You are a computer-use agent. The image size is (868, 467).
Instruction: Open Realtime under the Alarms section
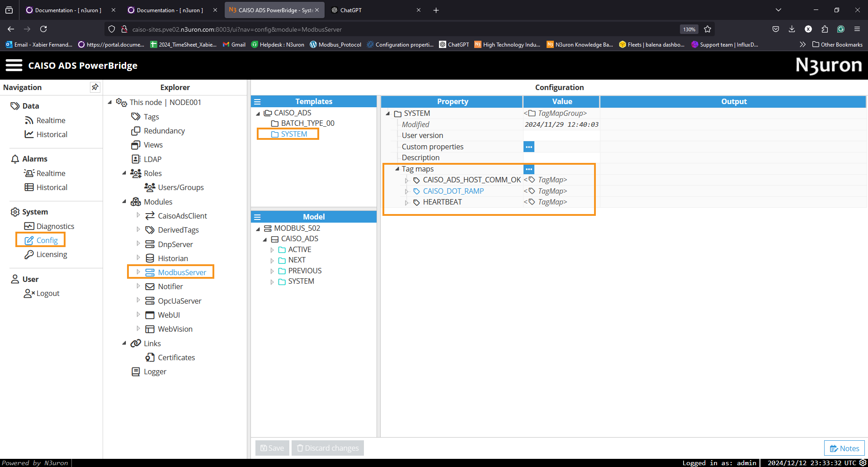tap(45, 173)
